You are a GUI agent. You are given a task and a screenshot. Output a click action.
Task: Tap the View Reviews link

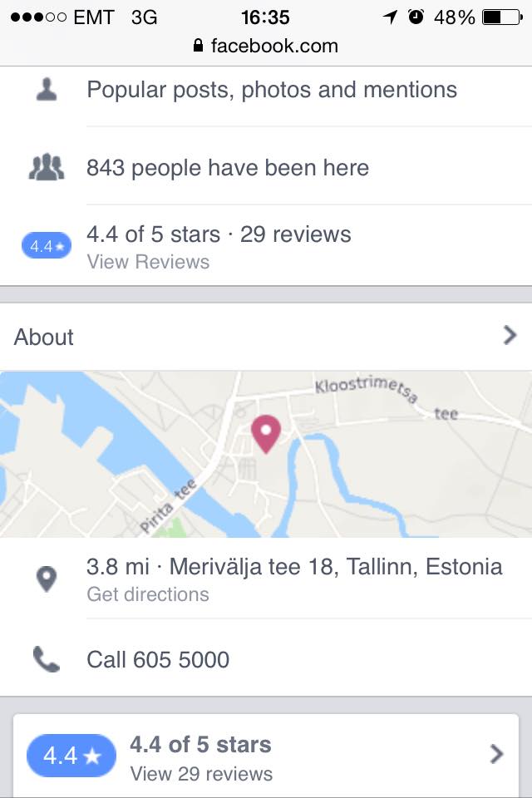[x=148, y=262]
